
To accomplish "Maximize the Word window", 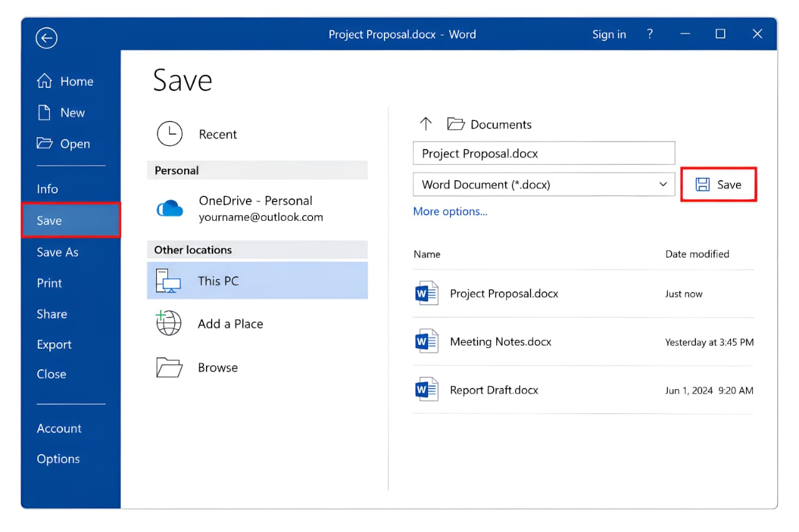I will 720,34.
